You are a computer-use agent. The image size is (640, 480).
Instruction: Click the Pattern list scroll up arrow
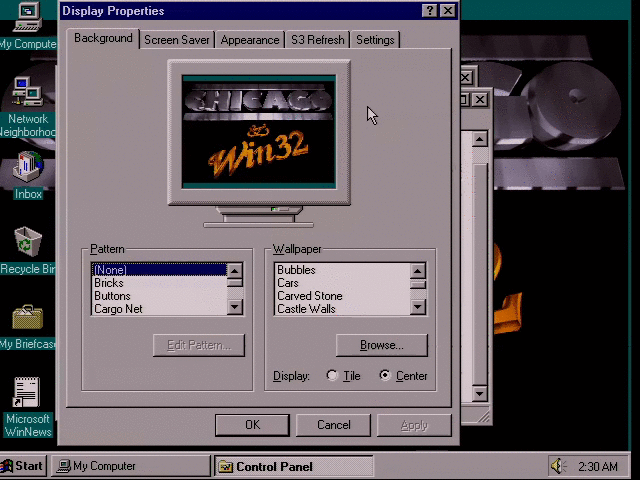click(235, 271)
